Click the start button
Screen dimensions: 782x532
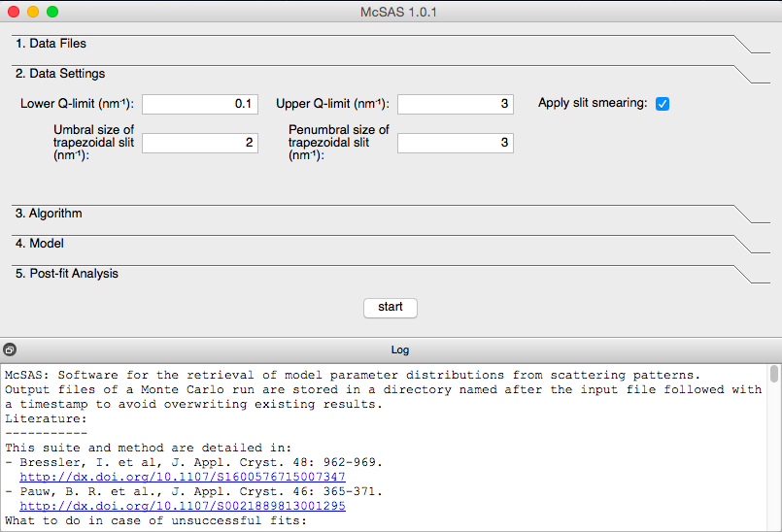pyautogui.click(x=390, y=308)
